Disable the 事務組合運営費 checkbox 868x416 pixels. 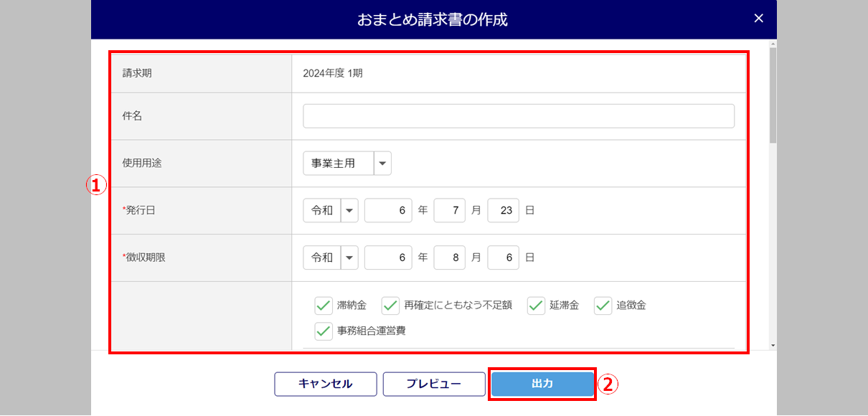(x=324, y=331)
